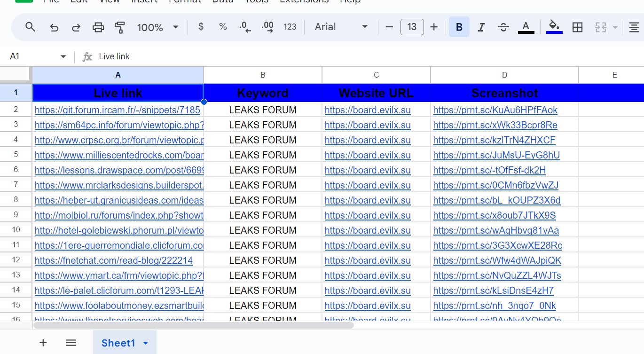The width and height of the screenshot is (644, 354).
Task: Open the borders grid icon
Action: [577, 27]
